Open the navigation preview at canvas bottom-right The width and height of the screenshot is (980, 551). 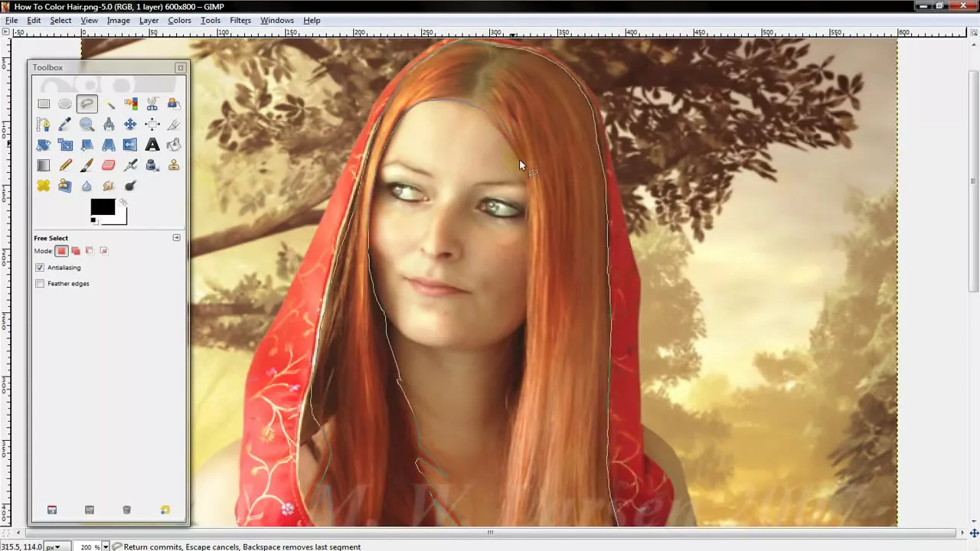[974, 533]
